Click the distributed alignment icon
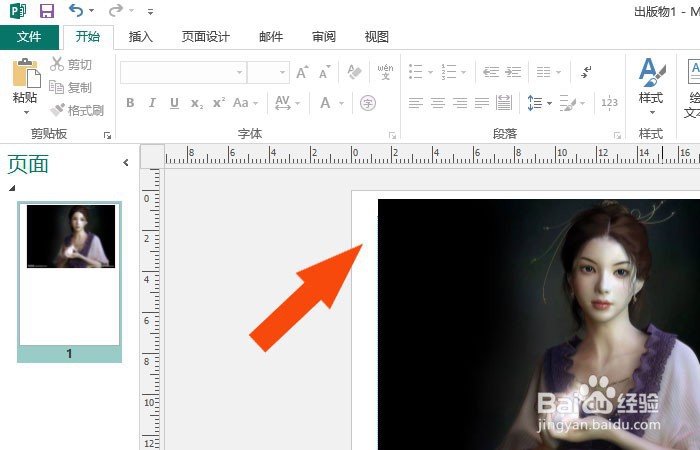700x450 pixels. pos(504,103)
